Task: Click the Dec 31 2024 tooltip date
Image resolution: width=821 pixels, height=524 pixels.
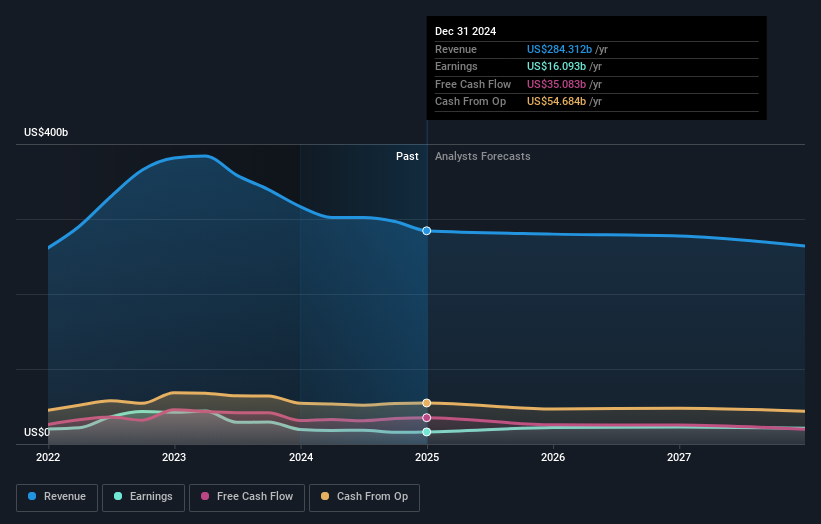Action: tap(465, 31)
